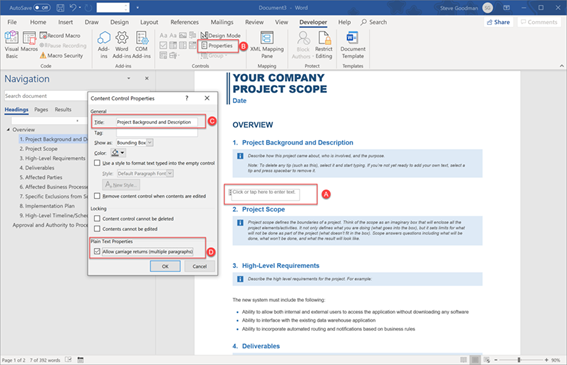Click the zoom in plus button
567x365 pixels.
coord(546,360)
